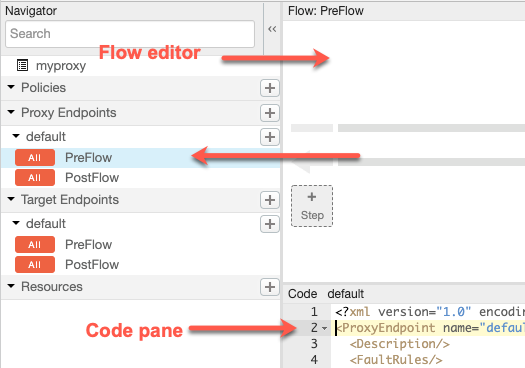Add a new Proxy Endpoint with plus icon
The image size is (525, 368).
click(270, 113)
